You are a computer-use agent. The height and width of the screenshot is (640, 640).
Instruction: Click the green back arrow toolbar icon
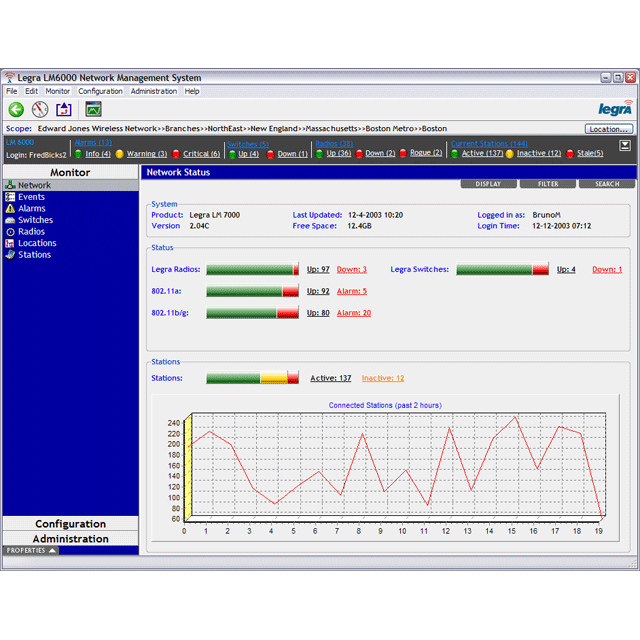click(16, 109)
